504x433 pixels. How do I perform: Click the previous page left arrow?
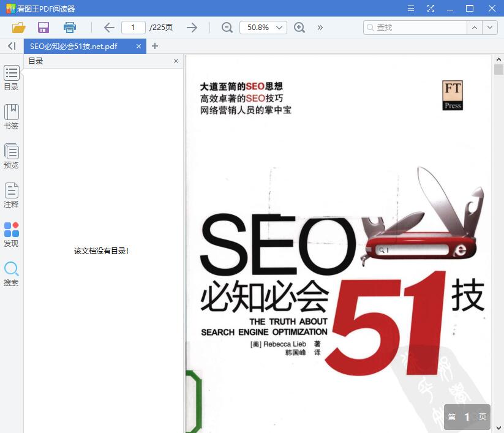point(109,28)
